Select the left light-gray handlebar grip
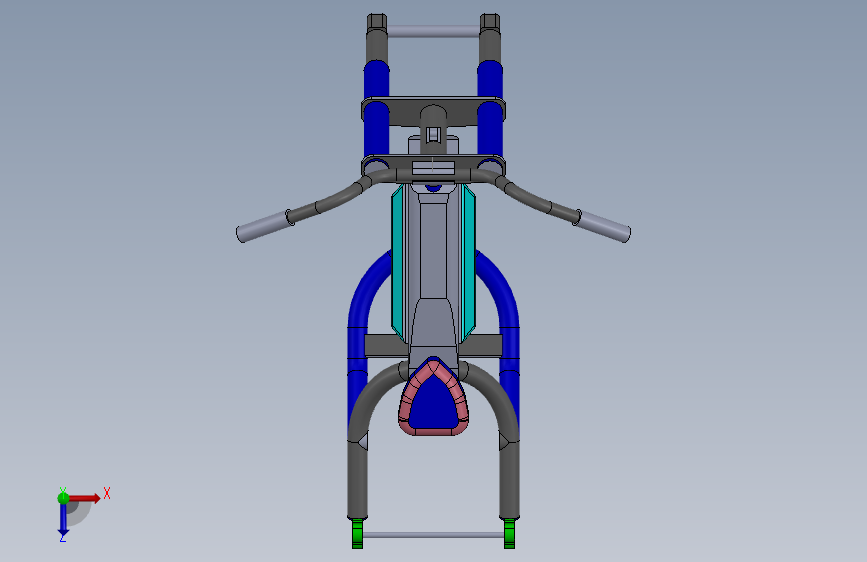The width and height of the screenshot is (867, 562). coord(263,226)
